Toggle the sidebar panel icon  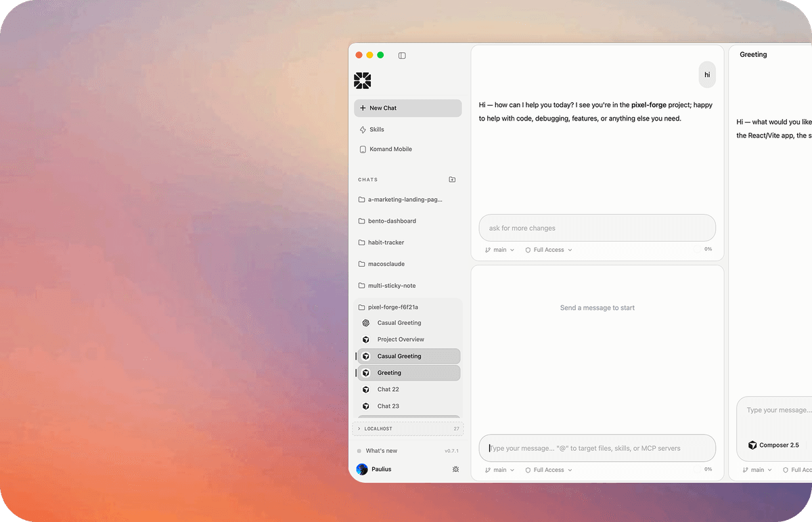tap(402, 56)
